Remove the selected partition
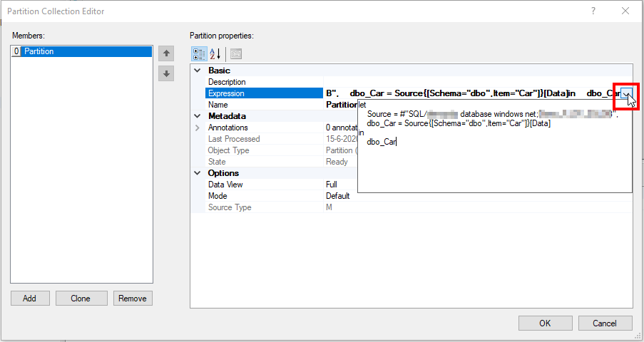Viewport: 644px width, 342px height. (133, 299)
